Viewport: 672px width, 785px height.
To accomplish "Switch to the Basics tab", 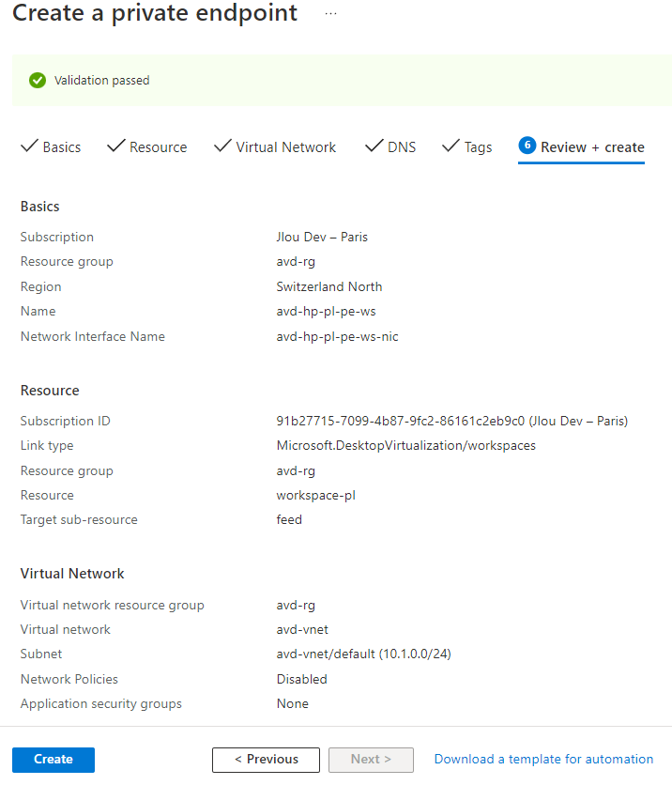I will [x=51, y=147].
